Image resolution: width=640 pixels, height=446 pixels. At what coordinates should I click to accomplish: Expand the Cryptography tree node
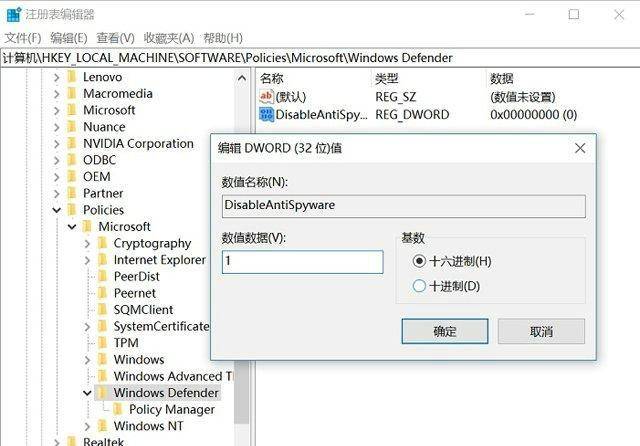coord(87,244)
